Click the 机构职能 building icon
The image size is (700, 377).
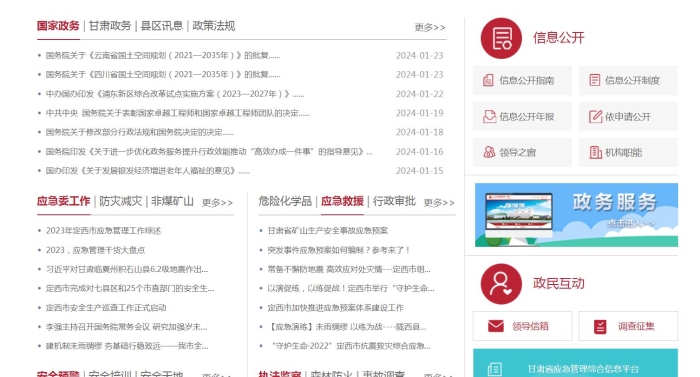(596, 152)
